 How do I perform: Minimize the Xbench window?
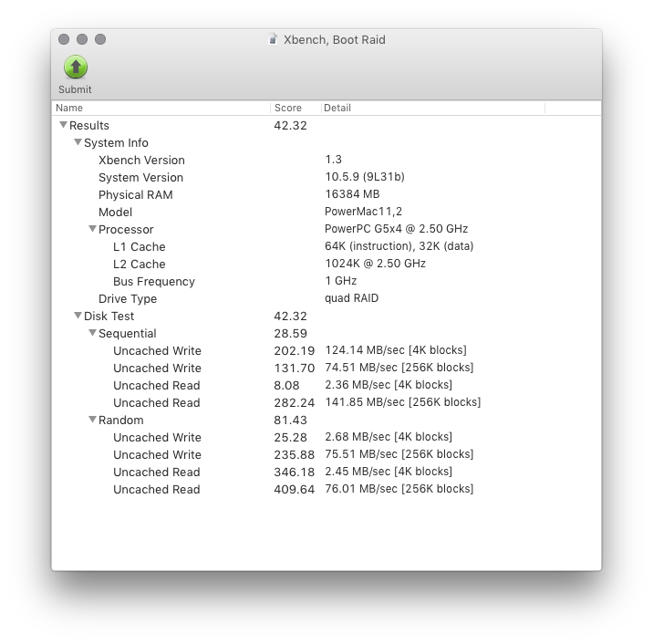(x=82, y=39)
